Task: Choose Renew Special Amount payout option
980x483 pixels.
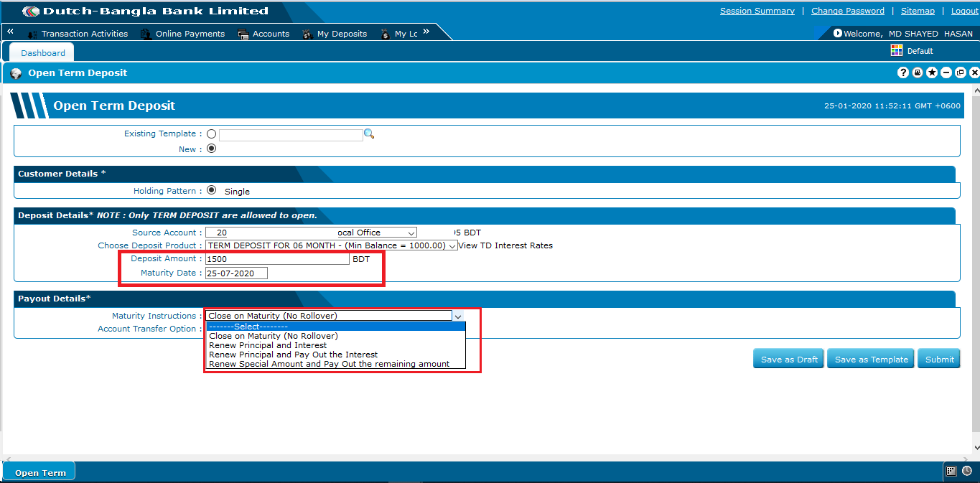Action: (x=336, y=364)
